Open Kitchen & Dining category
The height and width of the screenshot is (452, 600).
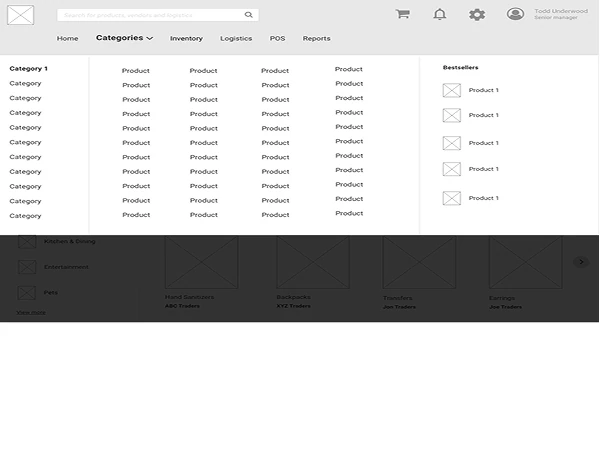(70, 241)
